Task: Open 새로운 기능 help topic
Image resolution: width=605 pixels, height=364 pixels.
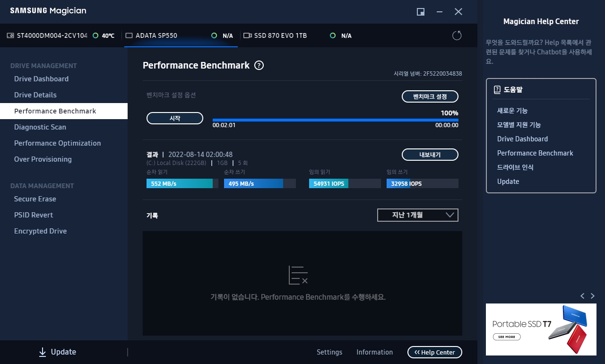Action: [x=512, y=111]
